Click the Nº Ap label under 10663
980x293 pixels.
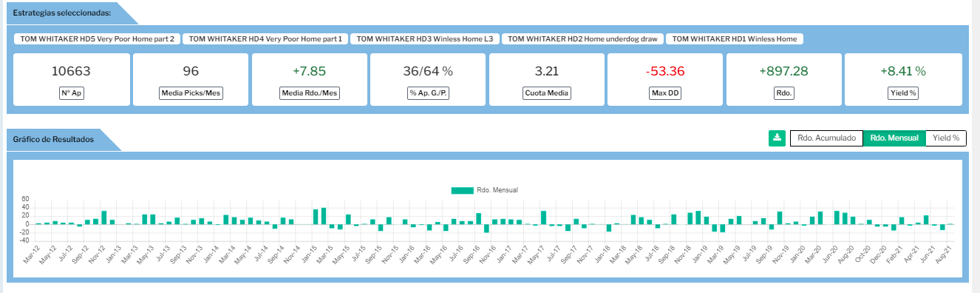71,94
